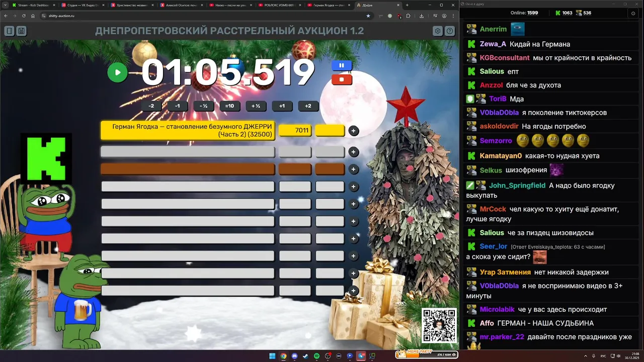Toggle the sidebar panel icon in header
The image size is (644, 362).
(9, 31)
